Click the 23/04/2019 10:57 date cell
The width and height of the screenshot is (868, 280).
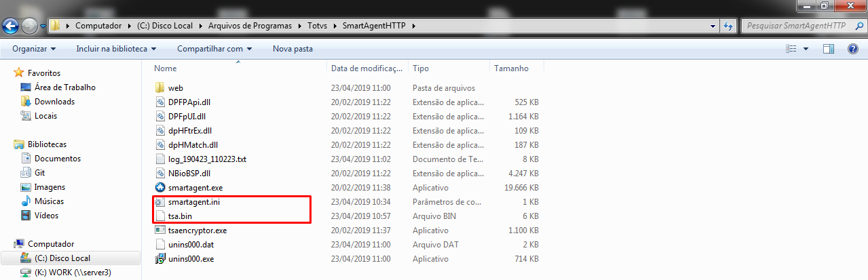point(360,216)
